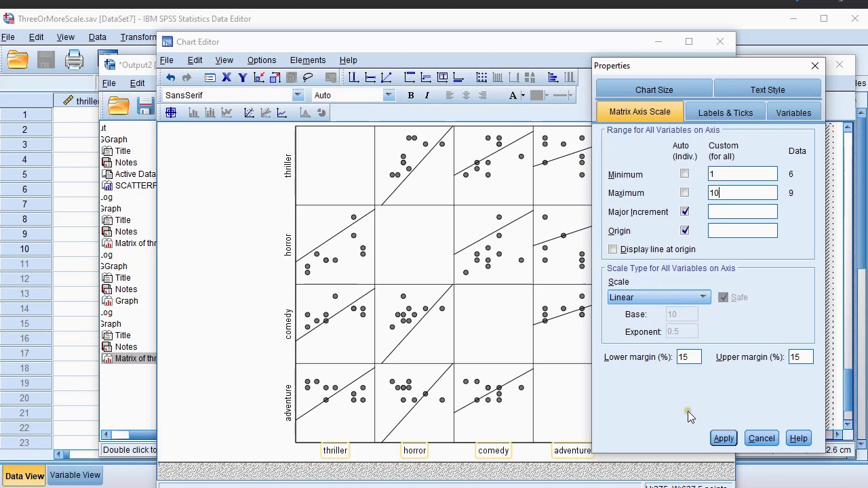
Task: Switch to the Text Style tab
Action: (768, 89)
